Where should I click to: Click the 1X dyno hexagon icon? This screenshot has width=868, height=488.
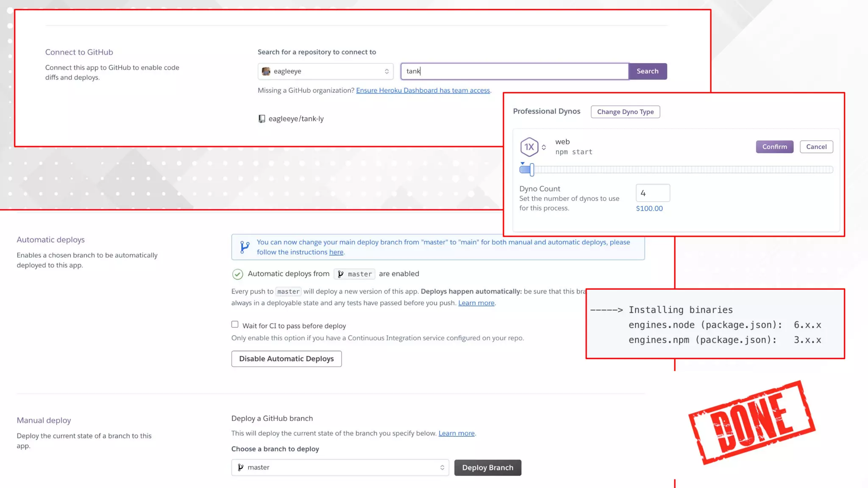pyautogui.click(x=529, y=147)
